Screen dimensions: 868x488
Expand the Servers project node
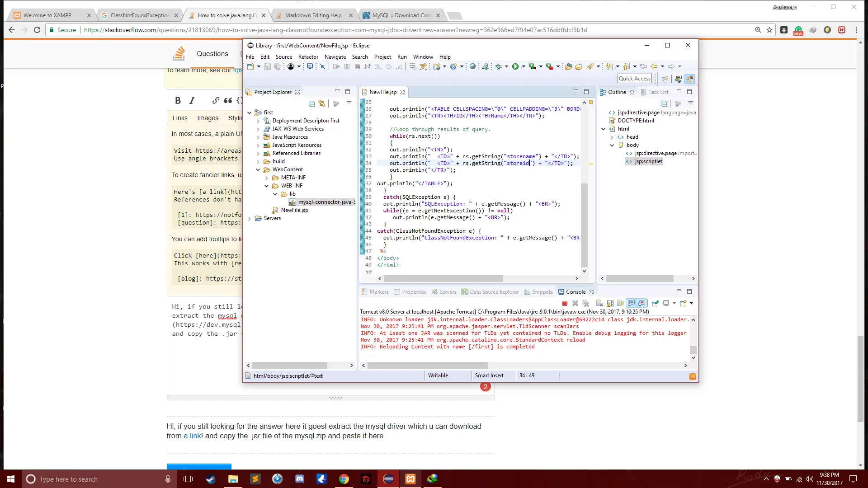[250, 218]
